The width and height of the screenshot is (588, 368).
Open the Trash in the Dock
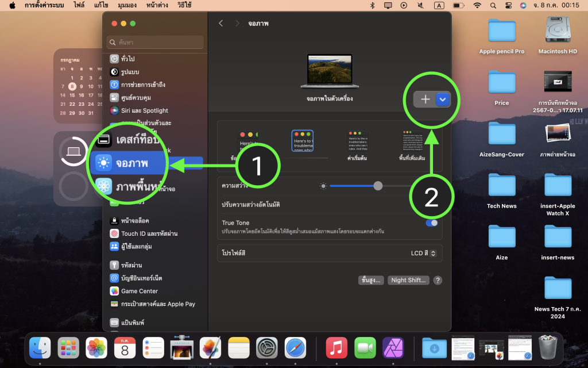(551, 348)
